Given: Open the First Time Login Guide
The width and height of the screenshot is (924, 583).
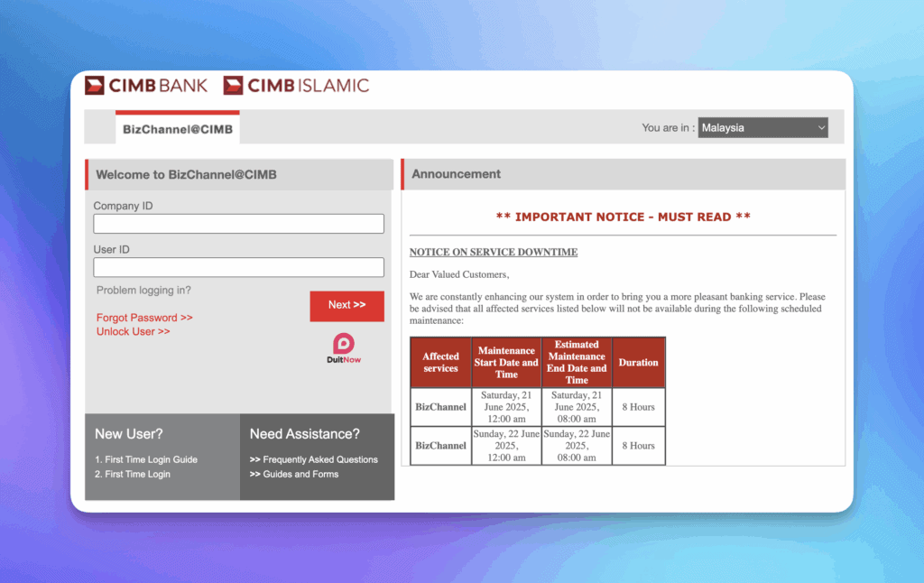Looking at the screenshot, I should 146,459.
